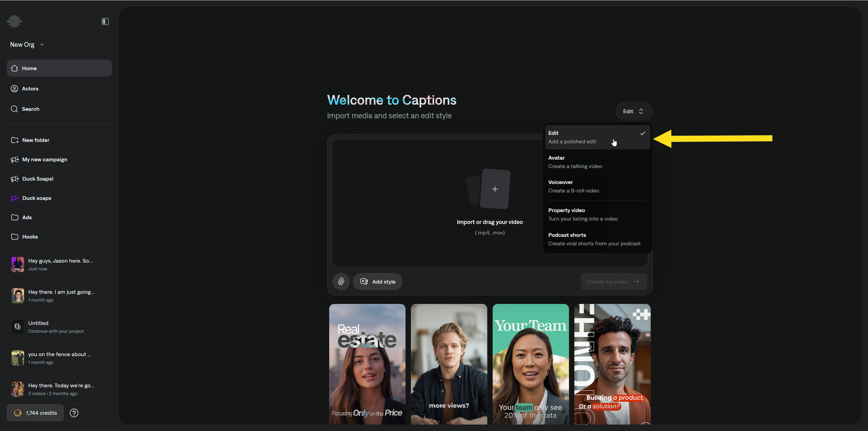Click '(.mp4, .mov)' format text

[x=490, y=232]
